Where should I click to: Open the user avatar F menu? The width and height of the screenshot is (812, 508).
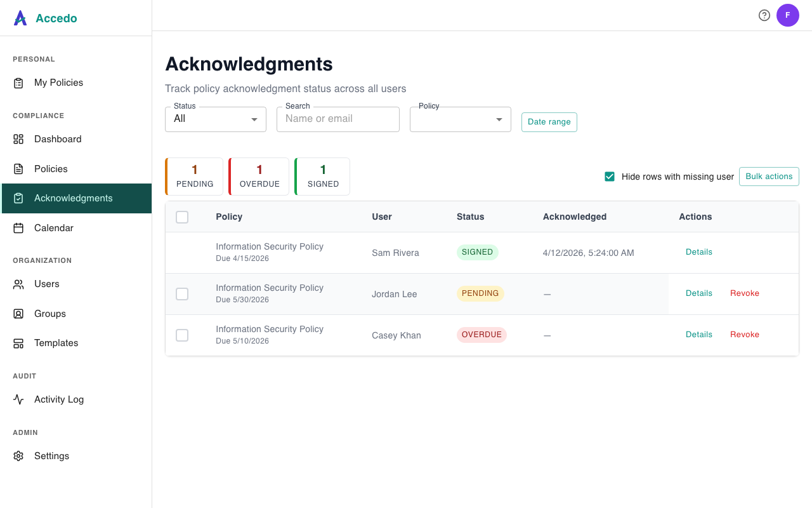point(788,15)
